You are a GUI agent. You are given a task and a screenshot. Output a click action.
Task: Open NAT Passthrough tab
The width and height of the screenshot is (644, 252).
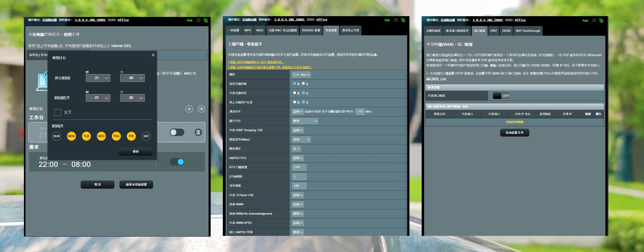tap(528, 31)
